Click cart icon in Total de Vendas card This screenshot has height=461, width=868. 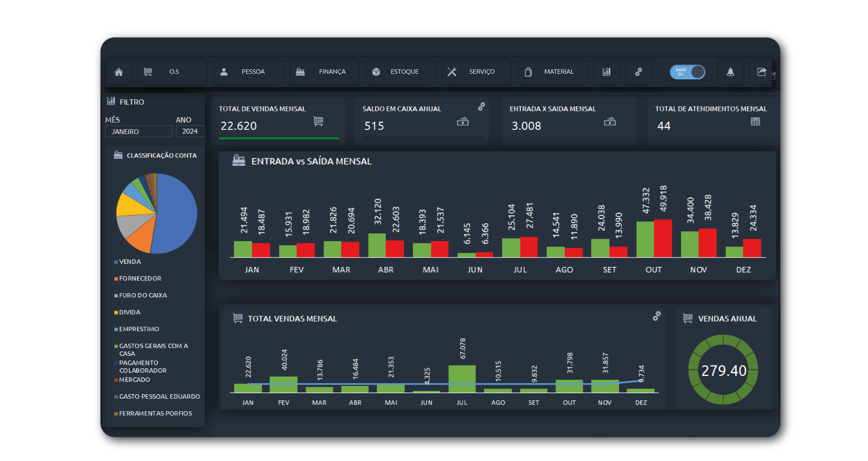tap(318, 121)
